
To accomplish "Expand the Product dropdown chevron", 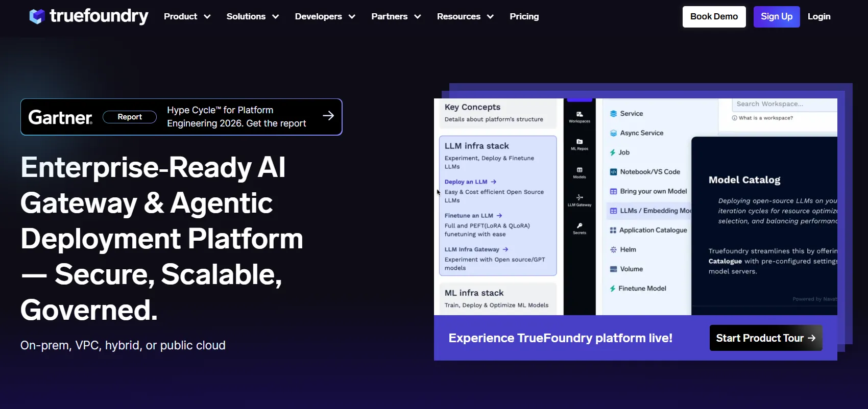I will pos(207,17).
